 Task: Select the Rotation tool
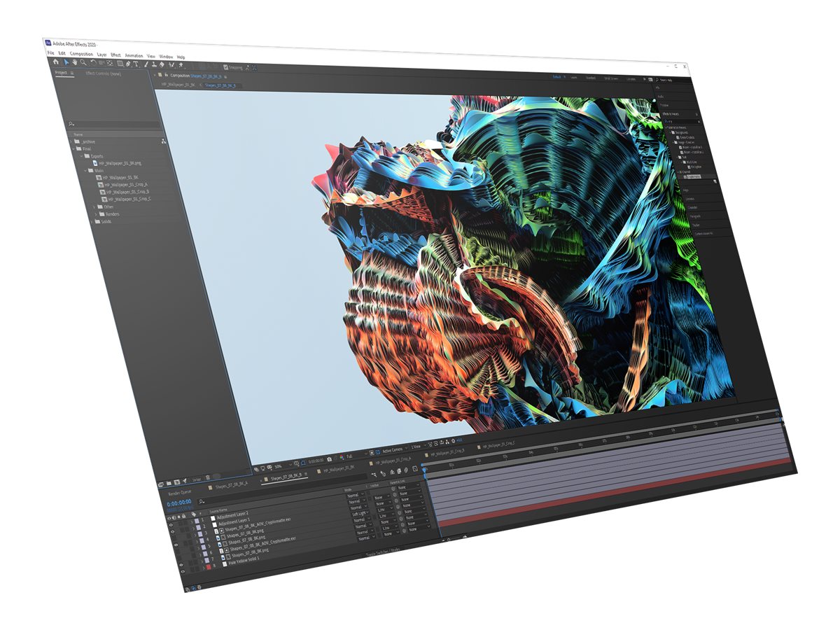click(x=93, y=63)
